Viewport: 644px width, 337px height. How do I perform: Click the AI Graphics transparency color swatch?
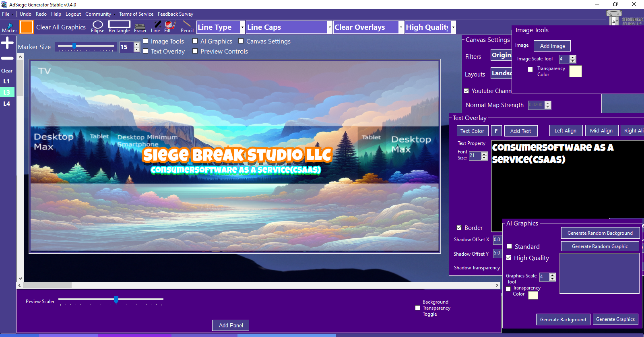(533, 295)
